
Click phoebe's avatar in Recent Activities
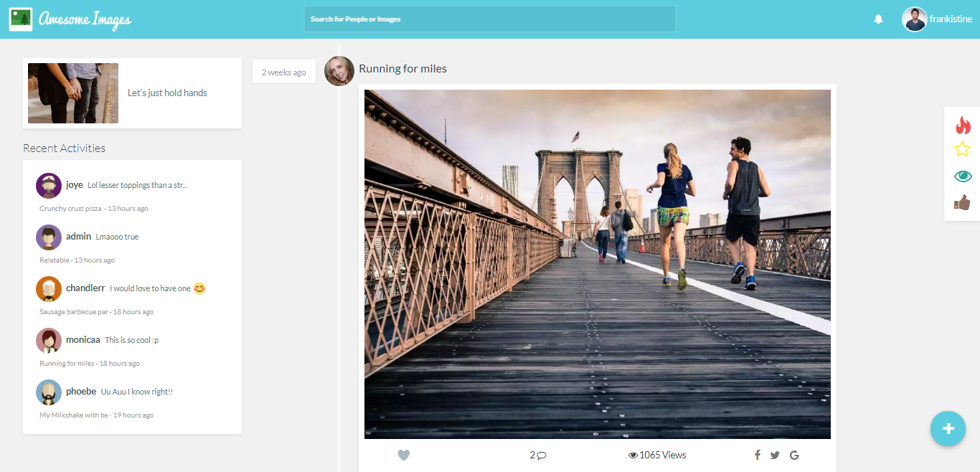[49, 392]
